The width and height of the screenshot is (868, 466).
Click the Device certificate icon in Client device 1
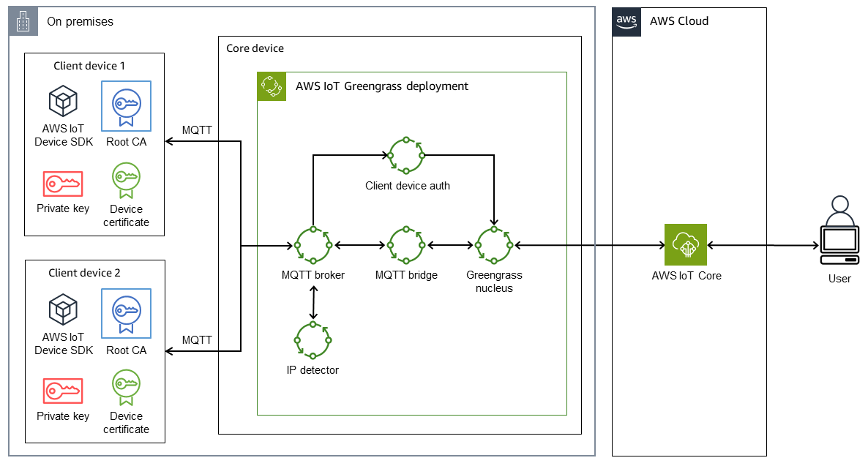125,179
